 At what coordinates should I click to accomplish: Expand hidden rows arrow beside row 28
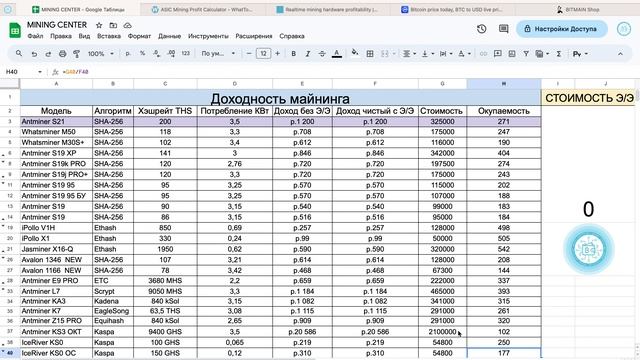pos(3,283)
